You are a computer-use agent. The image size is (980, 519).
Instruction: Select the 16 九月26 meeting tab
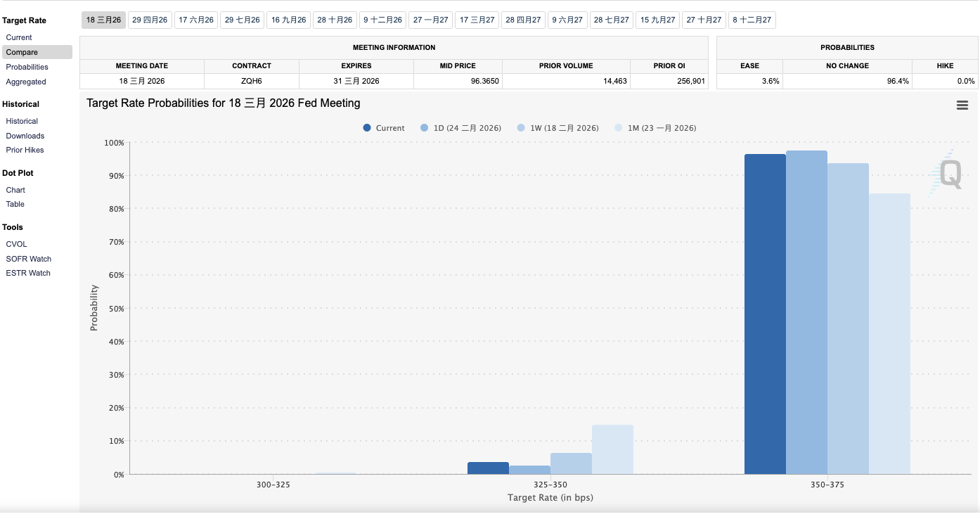(x=288, y=20)
